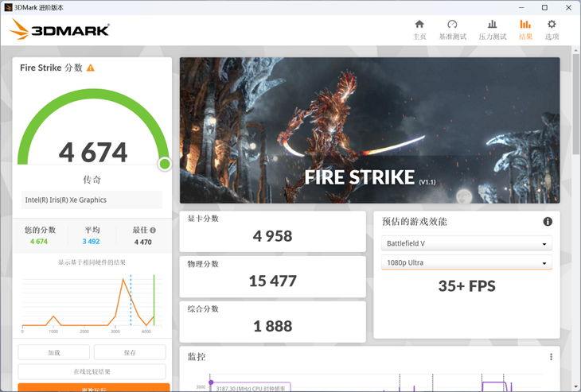Click the graphics score value 4 958
The height and width of the screenshot is (392, 581).
pos(272,236)
